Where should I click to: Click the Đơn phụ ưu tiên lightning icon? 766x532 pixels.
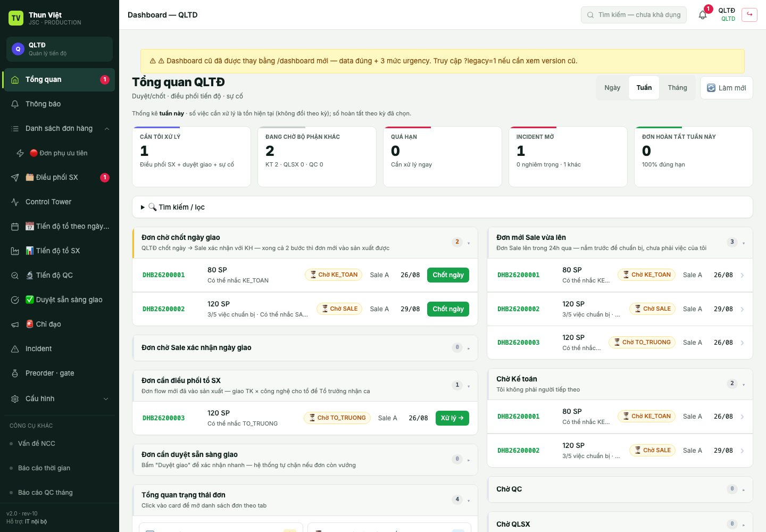[20, 153]
